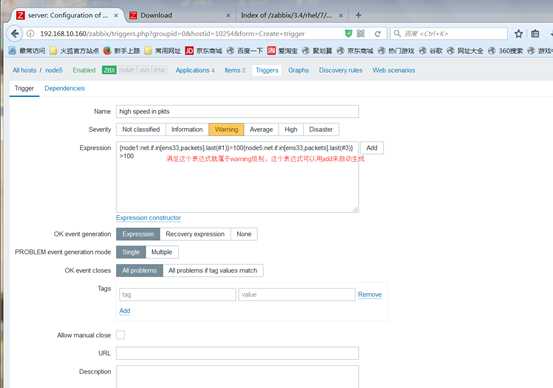The image size is (553, 388).
Task: Open the Firefox bookmark with red panda icon
Action: click(x=121, y=51)
